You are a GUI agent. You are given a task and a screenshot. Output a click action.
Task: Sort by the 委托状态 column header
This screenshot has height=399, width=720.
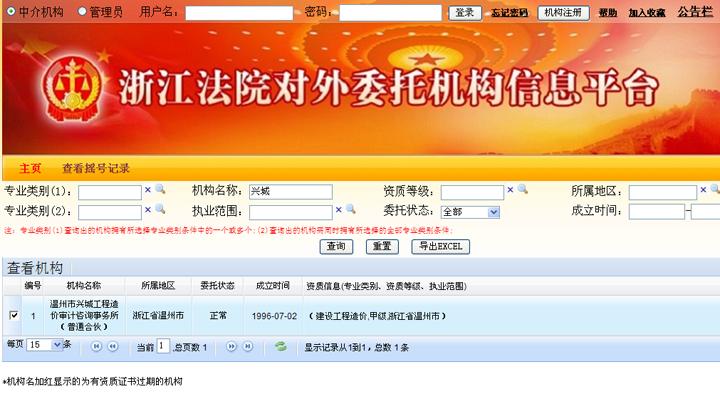pyautogui.click(x=217, y=286)
